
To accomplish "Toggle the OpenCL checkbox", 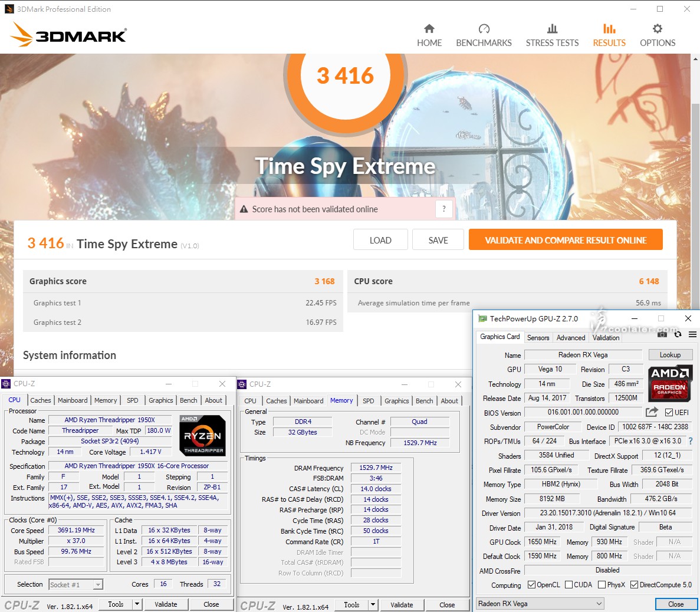I will (x=531, y=585).
